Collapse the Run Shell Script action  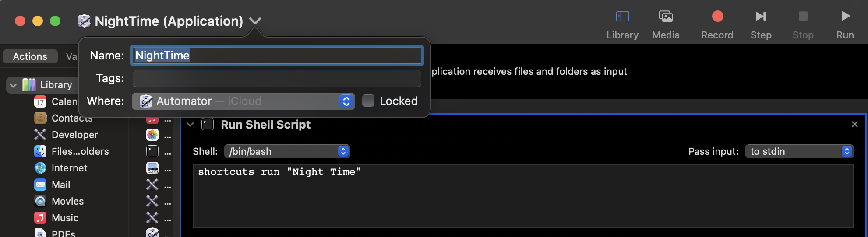pyautogui.click(x=190, y=125)
